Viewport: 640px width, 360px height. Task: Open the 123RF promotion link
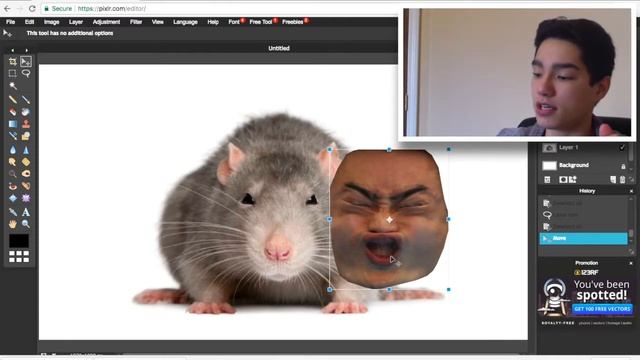[587, 272]
